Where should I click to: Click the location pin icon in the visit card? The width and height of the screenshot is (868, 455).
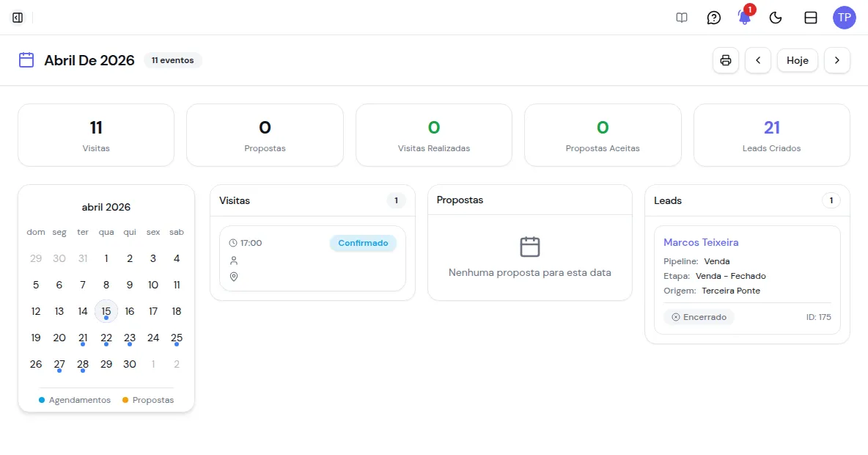[x=234, y=277]
